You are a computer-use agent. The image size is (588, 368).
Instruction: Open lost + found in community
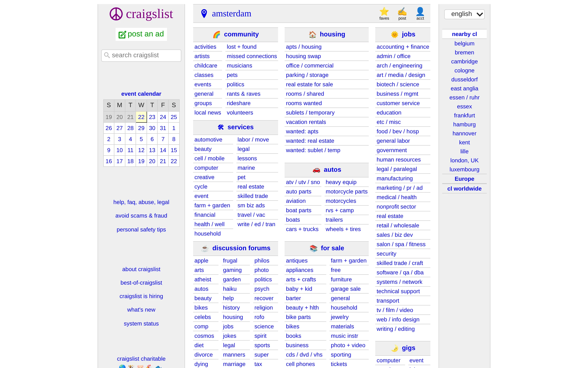click(241, 47)
